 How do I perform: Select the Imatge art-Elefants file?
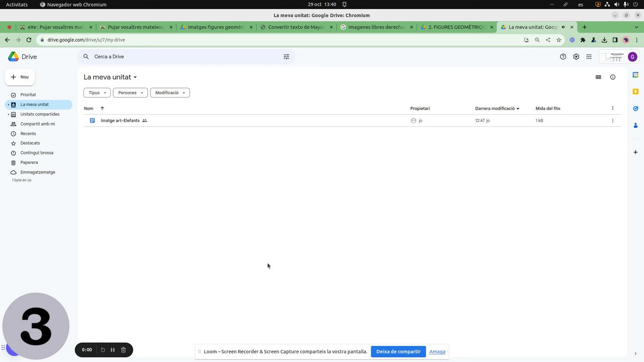pos(352,121)
